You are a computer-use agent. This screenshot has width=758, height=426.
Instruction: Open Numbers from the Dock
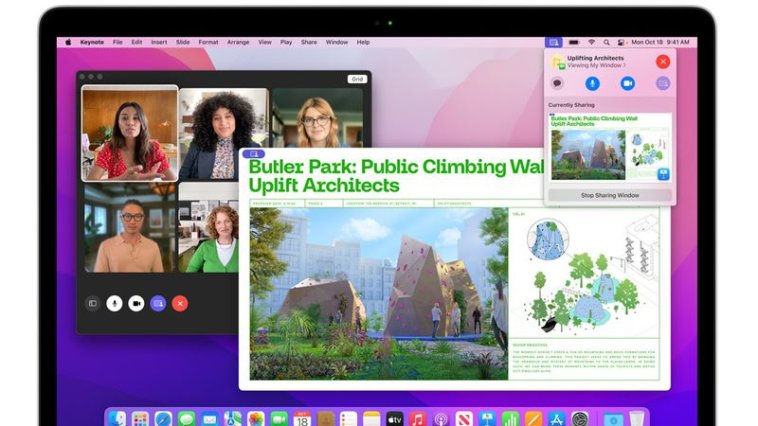coord(510,419)
